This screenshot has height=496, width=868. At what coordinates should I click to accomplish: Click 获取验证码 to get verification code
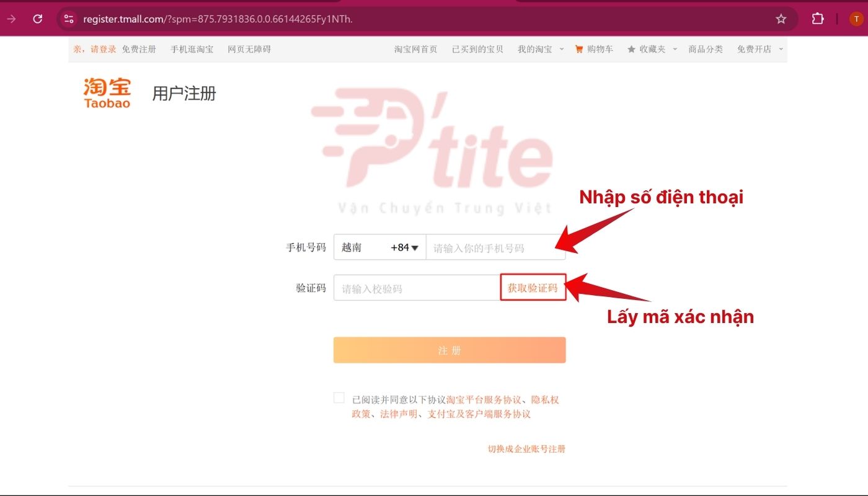(x=533, y=288)
